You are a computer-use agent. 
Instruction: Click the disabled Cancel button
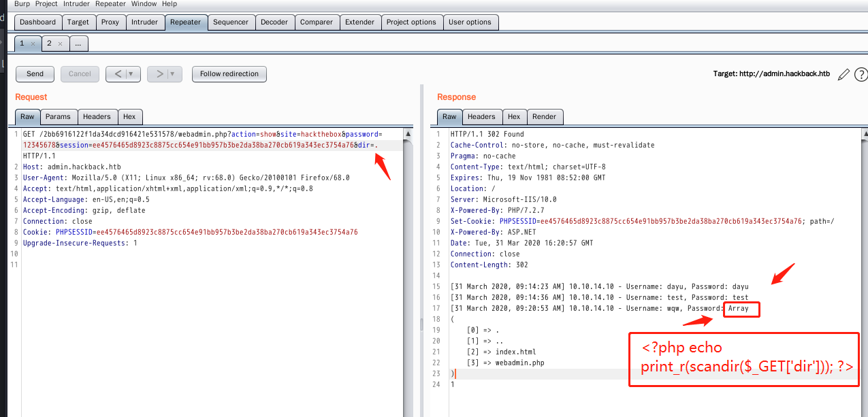coord(80,73)
